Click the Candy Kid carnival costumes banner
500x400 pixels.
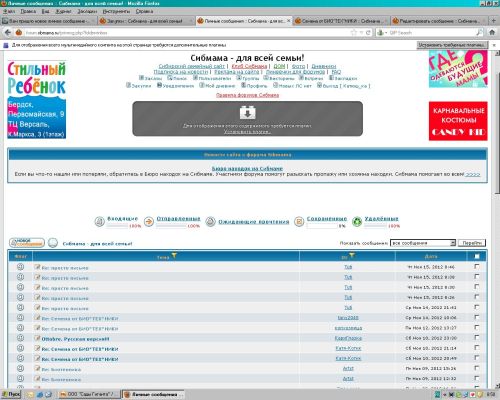(458, 121)
